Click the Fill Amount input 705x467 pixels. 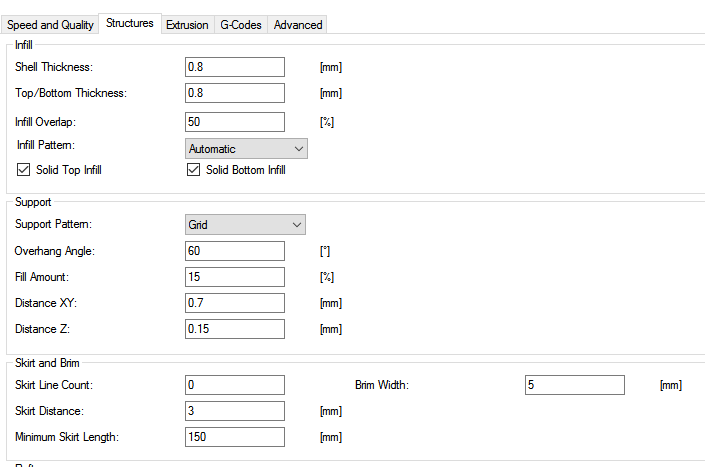[x=235, y=277]
